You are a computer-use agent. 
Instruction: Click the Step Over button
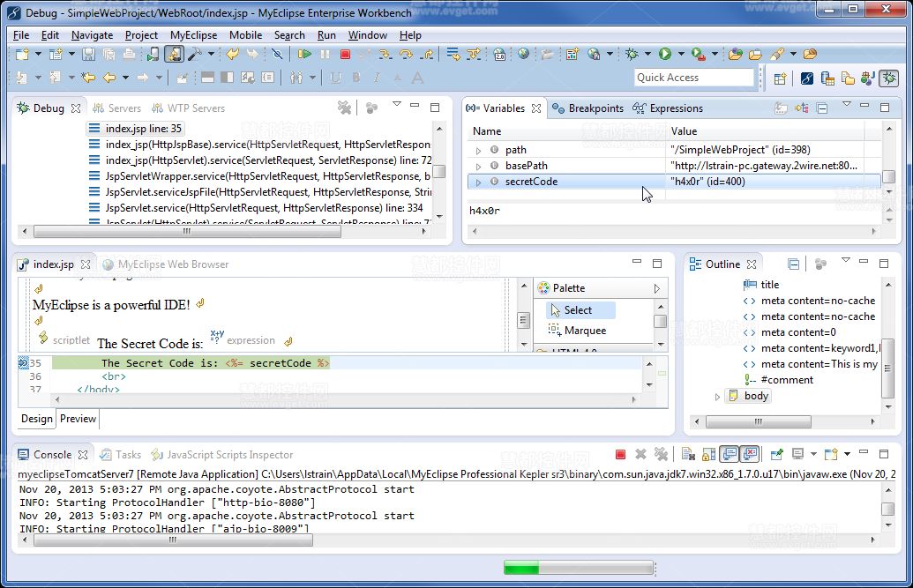pyautogui.click(x=406, y=54)
